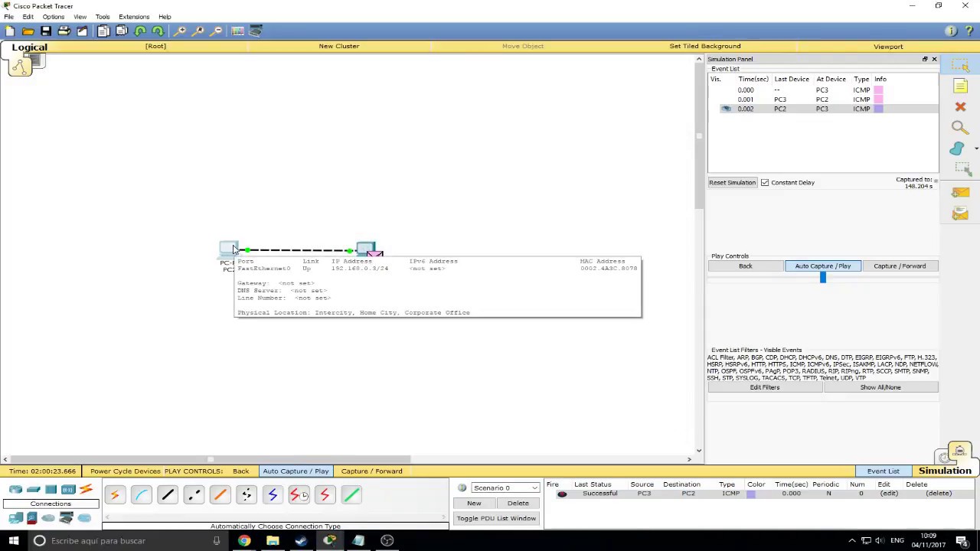Select the Connections lightning category icon
This screenshot has height=551, width=980.
point(86,490)
